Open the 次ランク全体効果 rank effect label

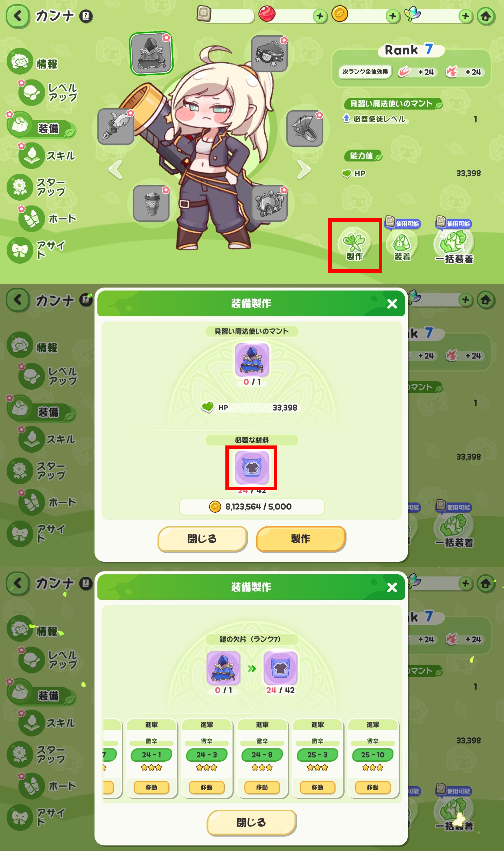click(365, 72)
